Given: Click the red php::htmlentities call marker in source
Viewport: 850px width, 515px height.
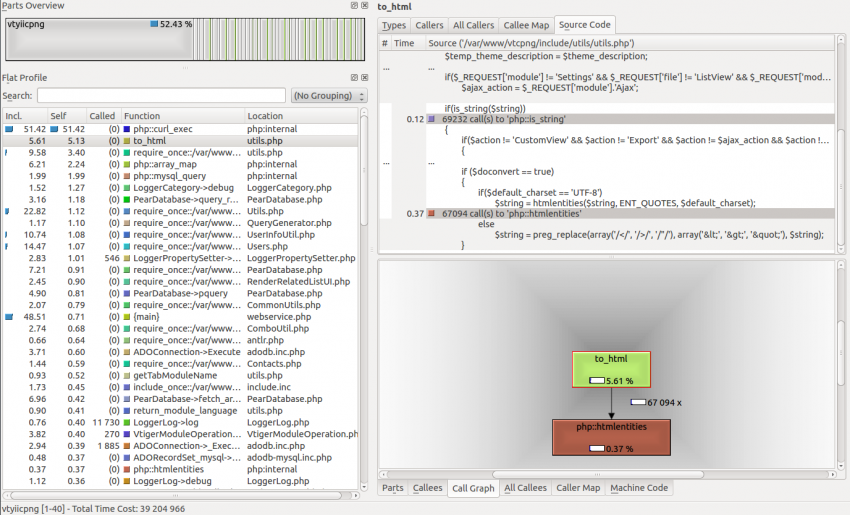Looking at the screenshot, I should (431, 214).
